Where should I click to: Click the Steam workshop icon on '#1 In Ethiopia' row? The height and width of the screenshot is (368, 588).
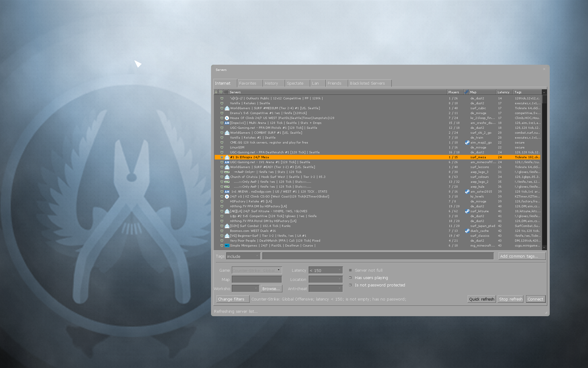[x=227, y=157]
